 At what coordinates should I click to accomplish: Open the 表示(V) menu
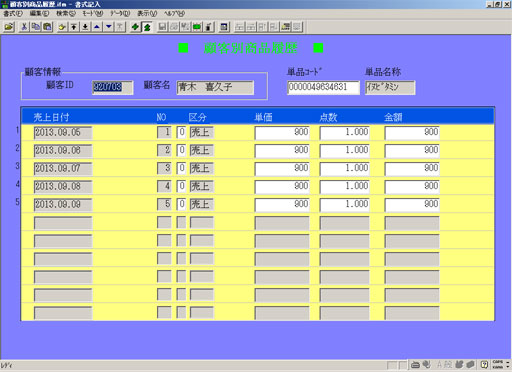[147, 13]
